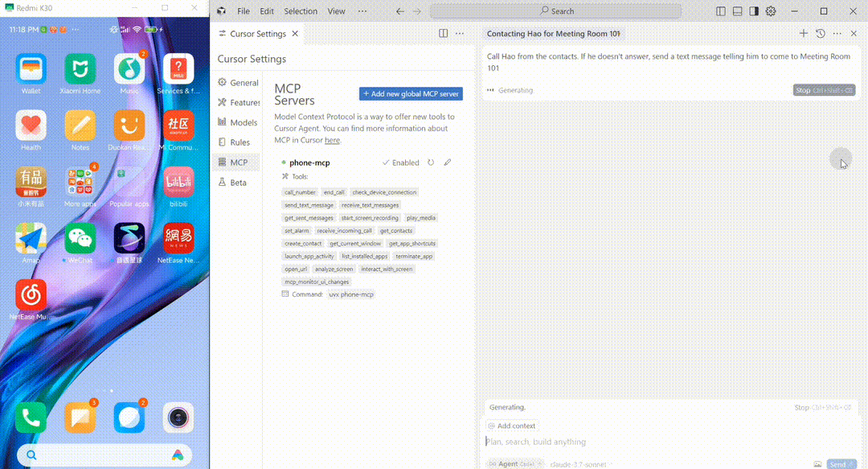
Task: Open the settings gear in title bar
Action: click(771, 11)
